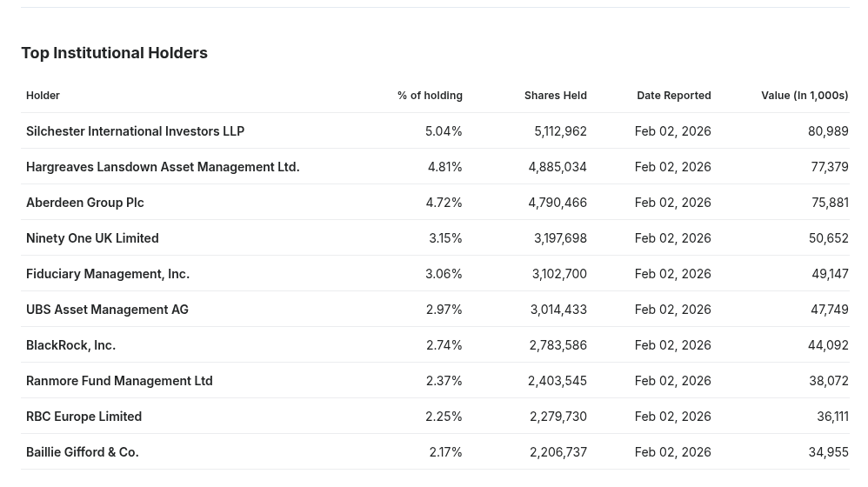Click Baillie Gifford & Co. link
This screenshot has height=487, width=868.
83,451
